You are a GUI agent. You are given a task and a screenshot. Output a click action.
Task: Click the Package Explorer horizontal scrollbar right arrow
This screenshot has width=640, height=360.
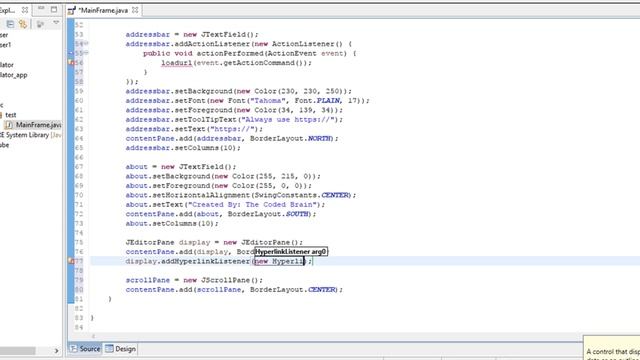56,350
